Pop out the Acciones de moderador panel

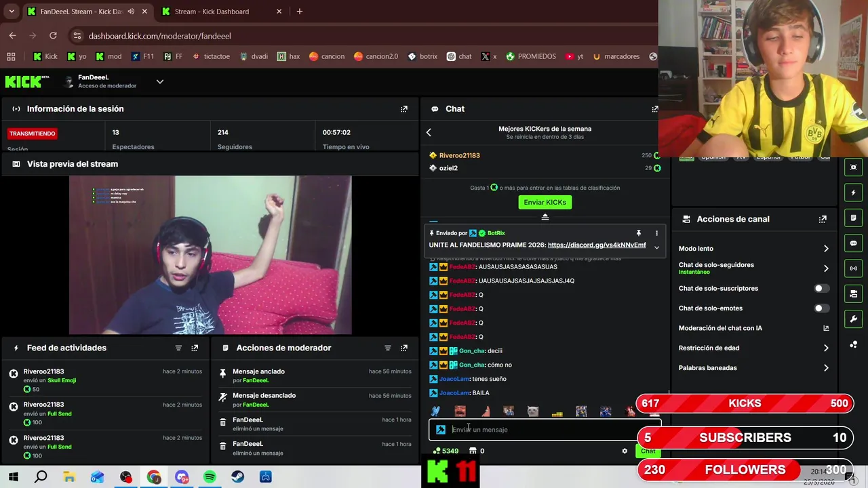pos(404,348)
